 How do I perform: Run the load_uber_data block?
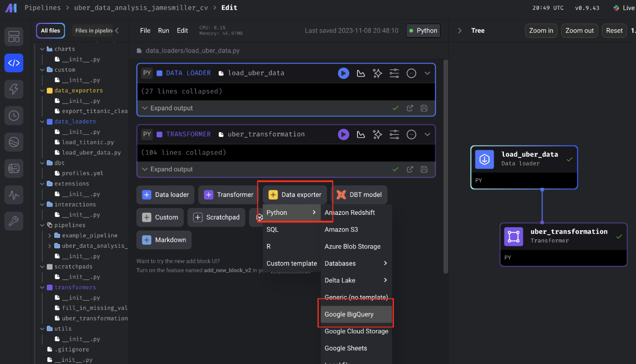pos(343,73)
